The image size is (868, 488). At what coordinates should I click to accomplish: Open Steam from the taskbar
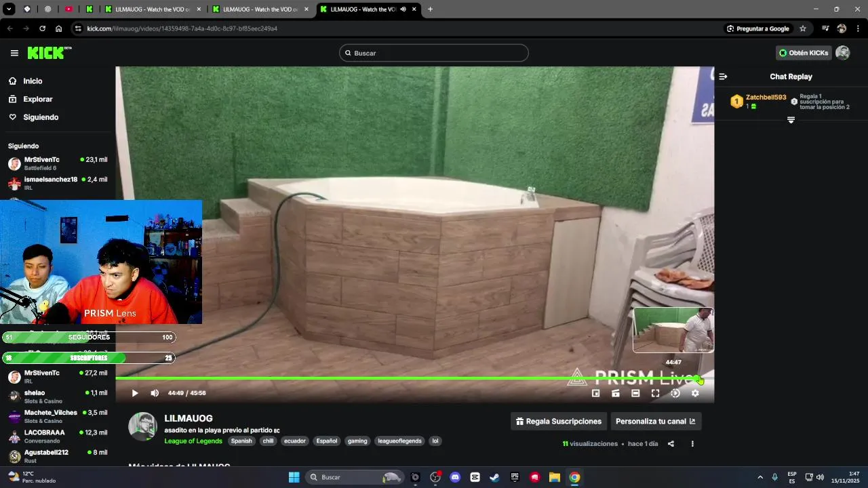click(494, 477)
